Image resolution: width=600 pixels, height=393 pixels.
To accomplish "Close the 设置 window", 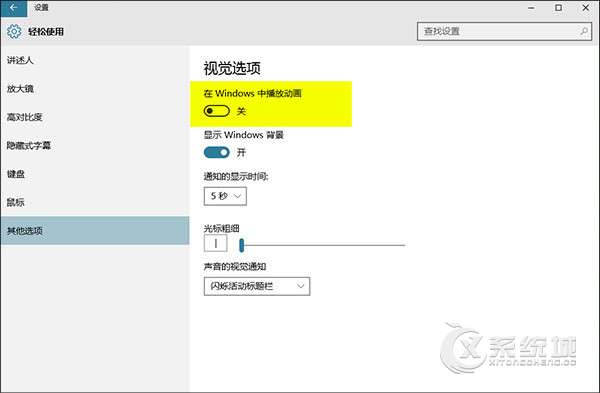I will tap(586, 8).
